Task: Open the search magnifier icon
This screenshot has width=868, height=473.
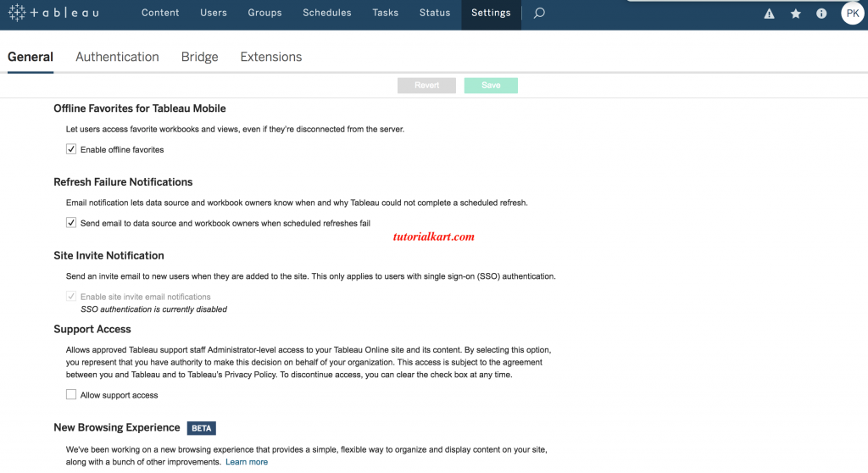Action: tap(539, 14)
